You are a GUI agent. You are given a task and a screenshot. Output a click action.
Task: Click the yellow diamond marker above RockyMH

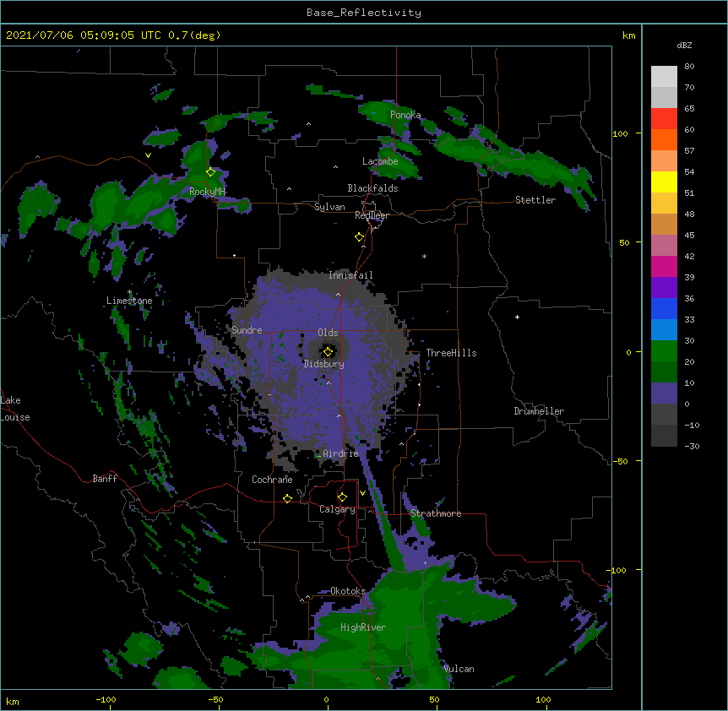pos(210,172)
